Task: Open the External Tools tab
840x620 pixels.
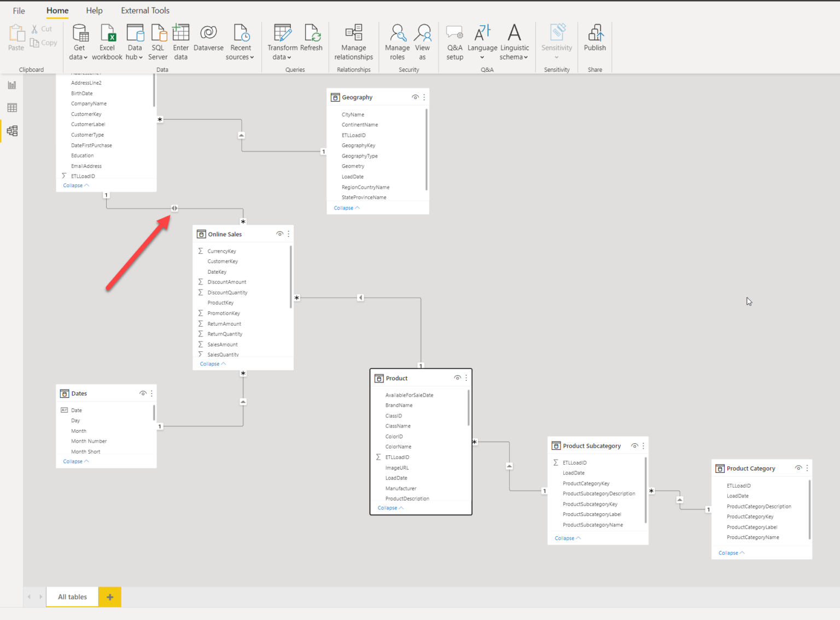Action: (x=145, y=10)
